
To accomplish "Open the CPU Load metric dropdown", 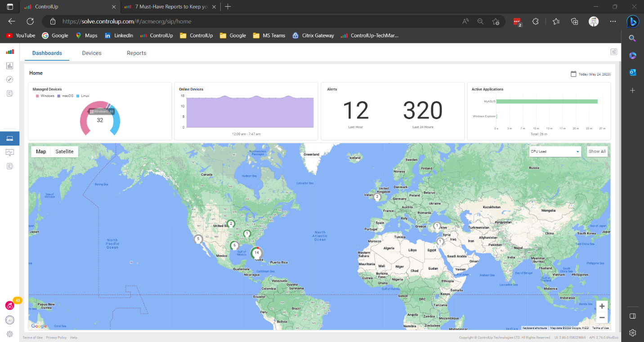I will click(x=555, y=151).
